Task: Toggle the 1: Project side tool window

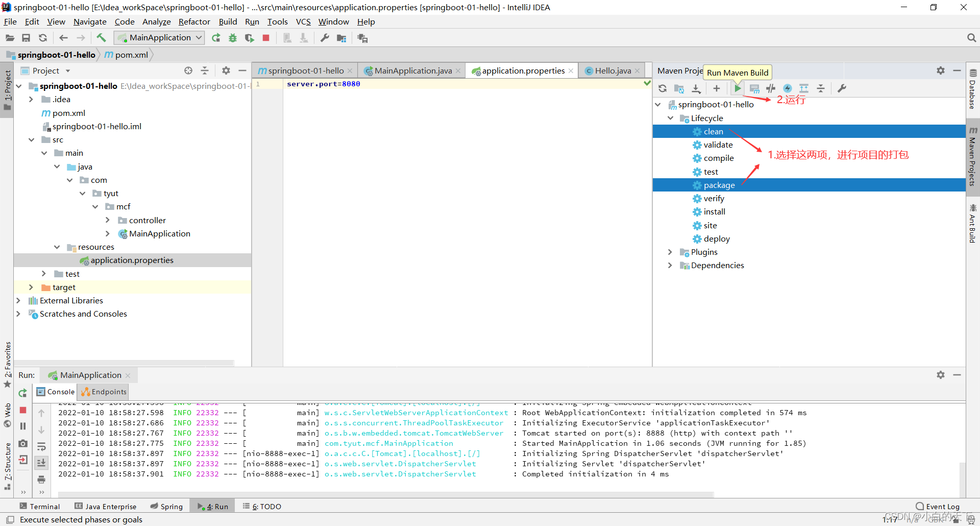Action: point(7,90)
